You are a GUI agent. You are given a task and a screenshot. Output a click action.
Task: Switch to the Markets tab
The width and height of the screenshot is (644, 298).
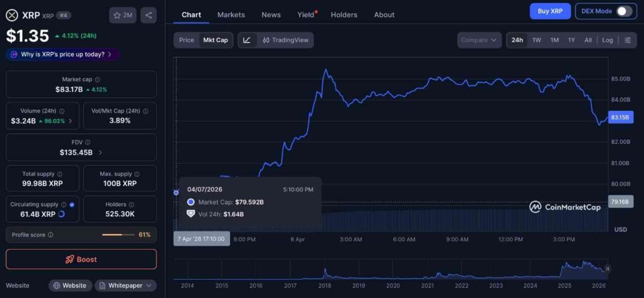point(231,14)
